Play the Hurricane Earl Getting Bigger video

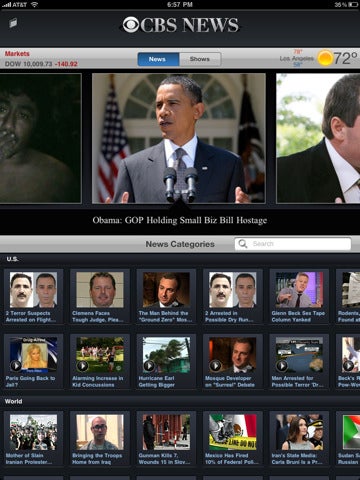tap(149, 366)
